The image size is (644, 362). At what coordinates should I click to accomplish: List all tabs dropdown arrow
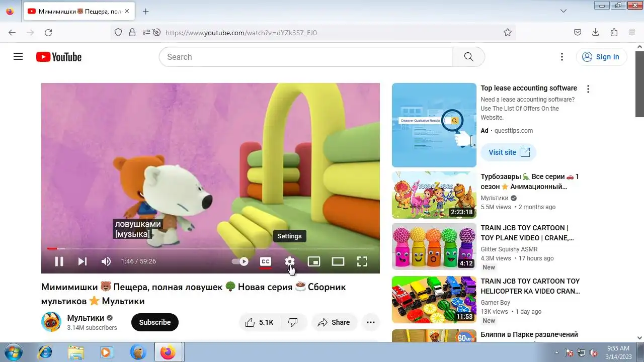563,11
